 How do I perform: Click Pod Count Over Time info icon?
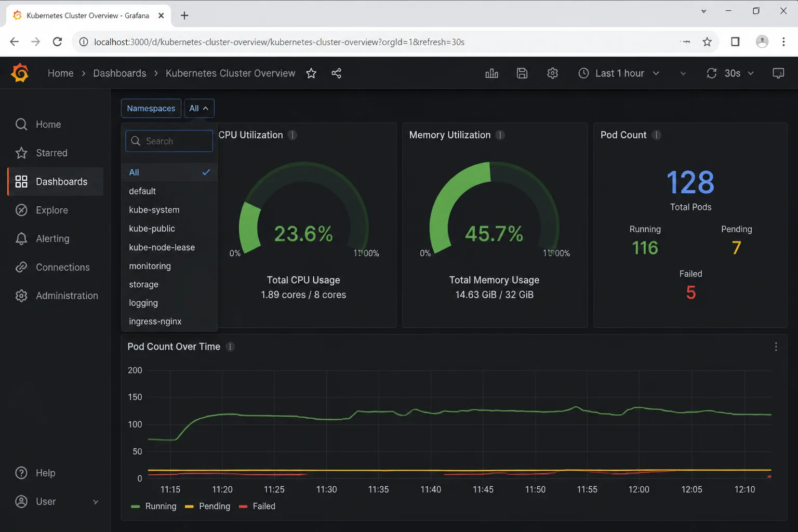click(230, 347)
